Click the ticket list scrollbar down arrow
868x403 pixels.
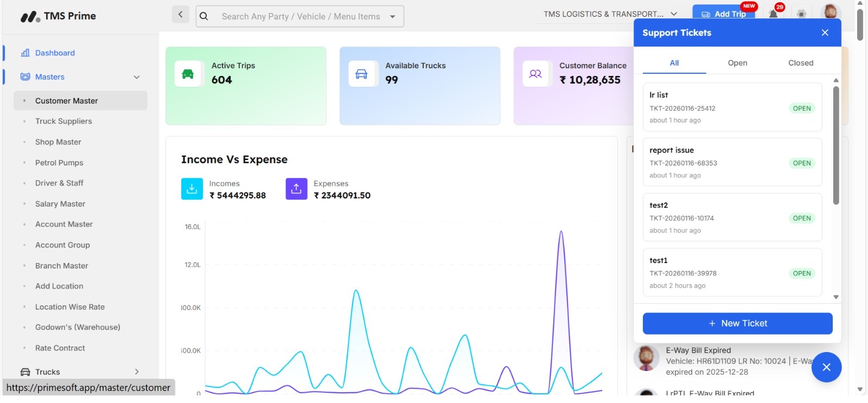coord(836,297)
